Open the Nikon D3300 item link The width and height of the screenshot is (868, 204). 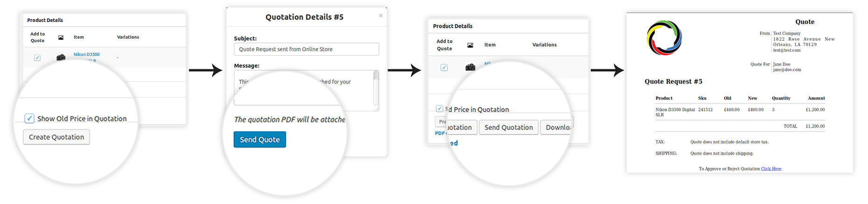86,54
